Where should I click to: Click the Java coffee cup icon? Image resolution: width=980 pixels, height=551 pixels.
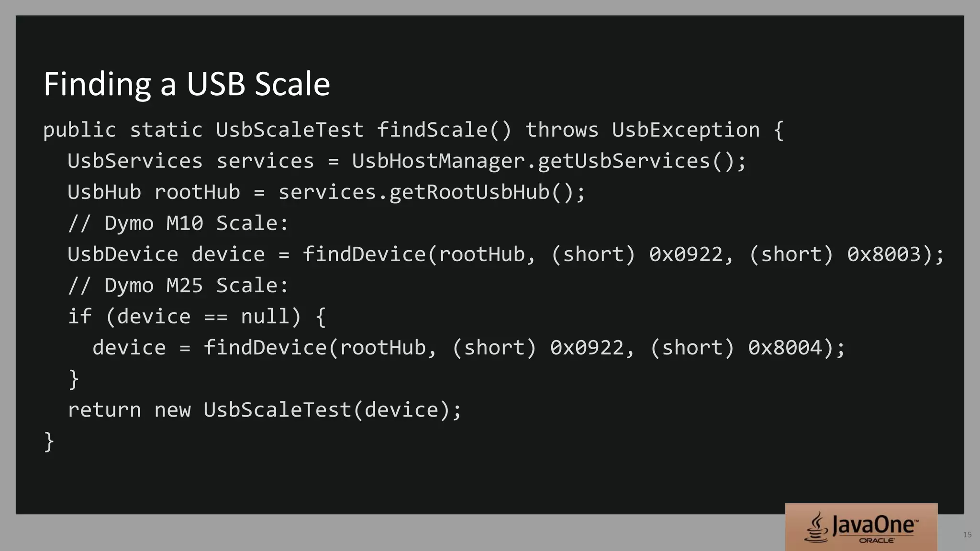coord(816,527)
